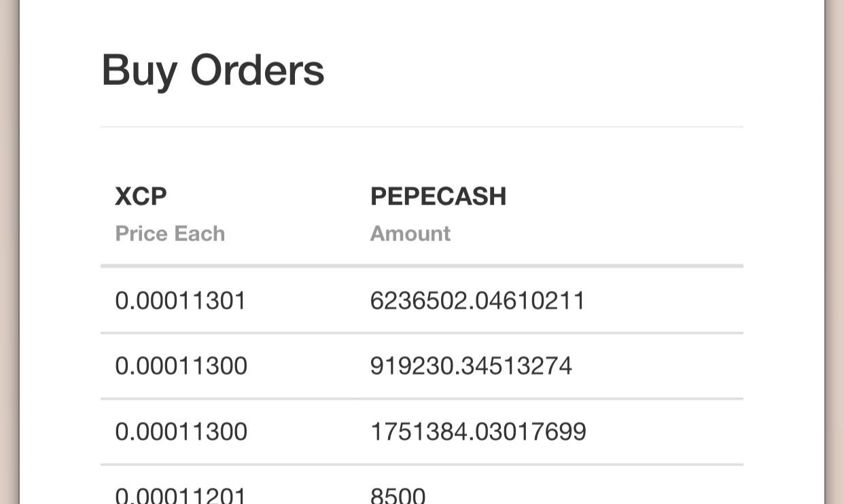Click the beige backdrop left of the card
This screenshot has height=504, width=844.
point(8,252)
